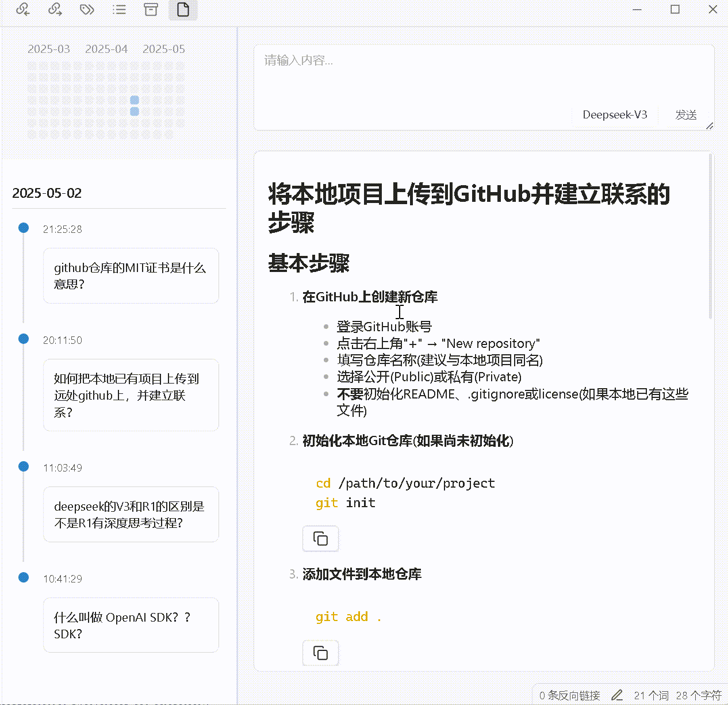Open the 'github仓库的MIT证书' question card

[x=131, y=275]
